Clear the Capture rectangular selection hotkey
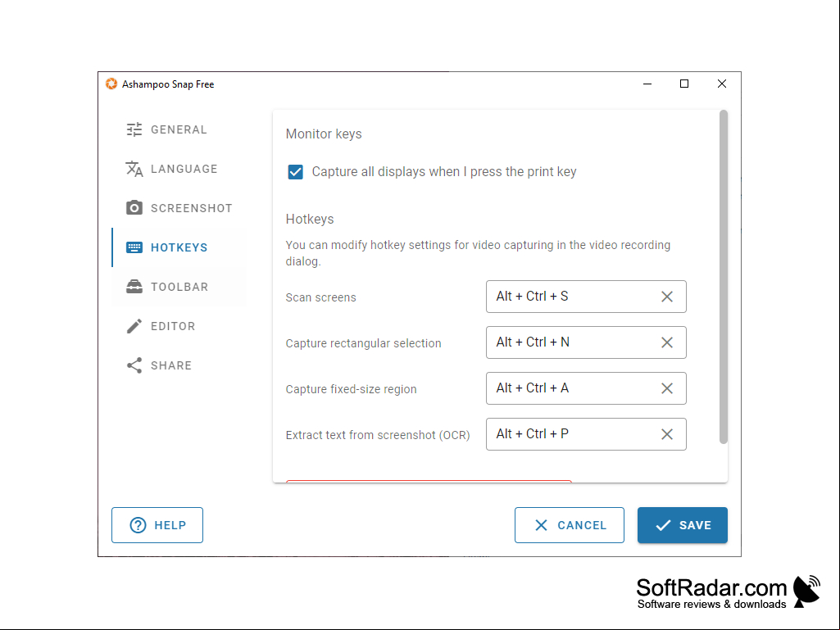This screenshot has width=840, height=630. [x=667, y=342]
